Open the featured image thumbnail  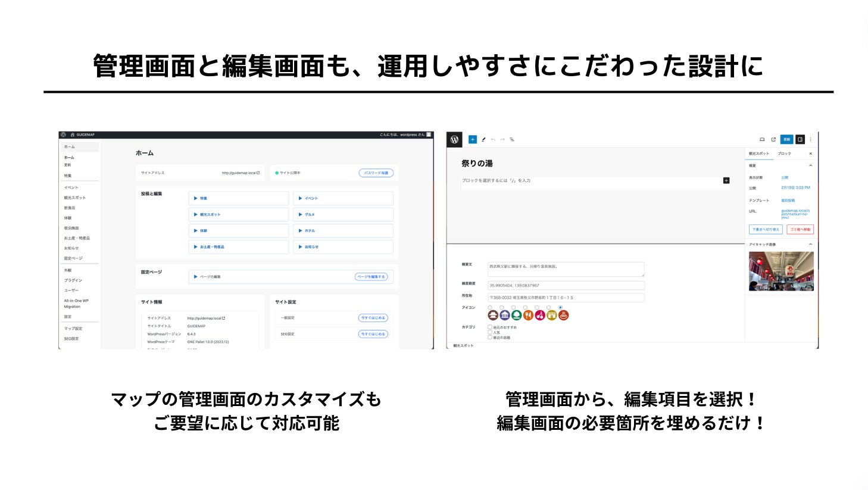point(781,271)
